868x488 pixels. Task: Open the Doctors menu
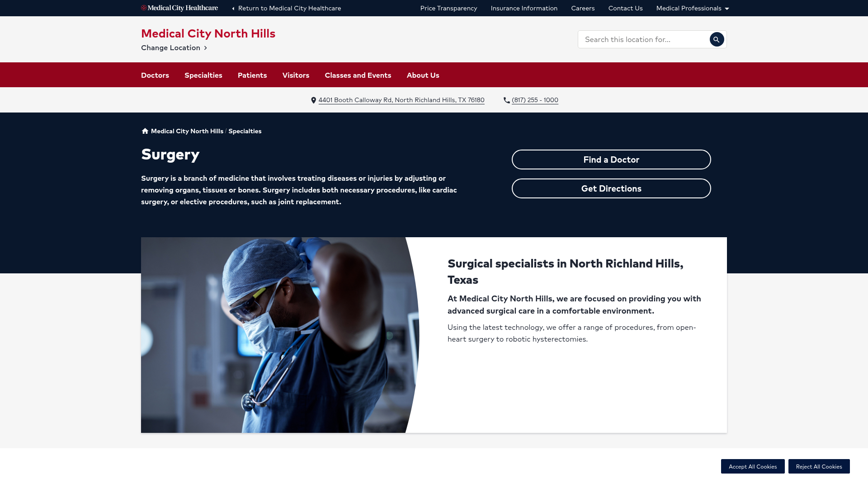(155, 75)
